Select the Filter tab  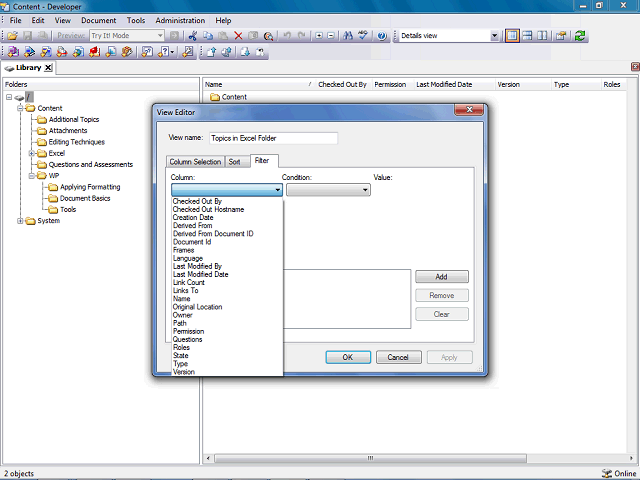(x=262, y=161)
